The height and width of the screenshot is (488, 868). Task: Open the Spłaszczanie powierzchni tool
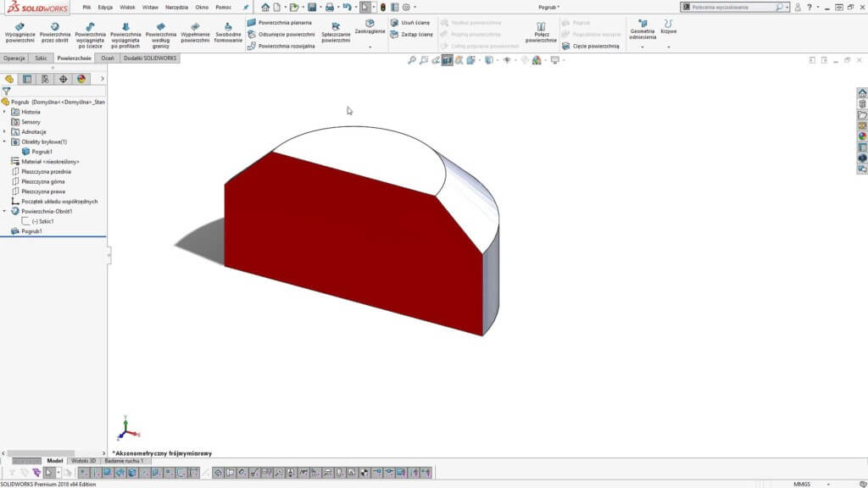click(x=336, y=33)
